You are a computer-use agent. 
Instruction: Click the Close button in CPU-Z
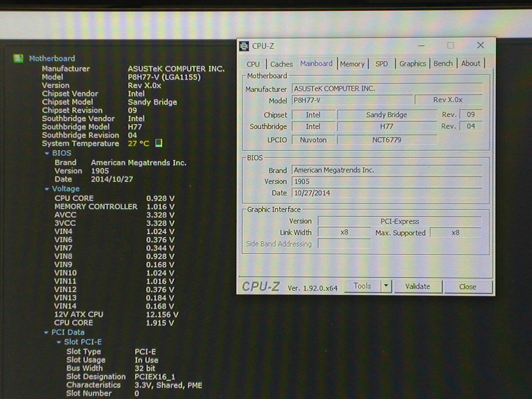tap(468, 287)
